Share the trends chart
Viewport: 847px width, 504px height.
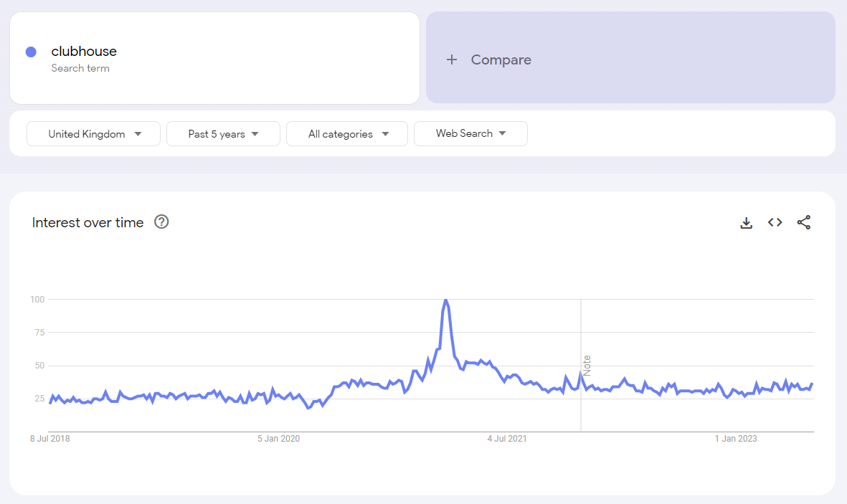pyautogui.click(x=804, y=222)
